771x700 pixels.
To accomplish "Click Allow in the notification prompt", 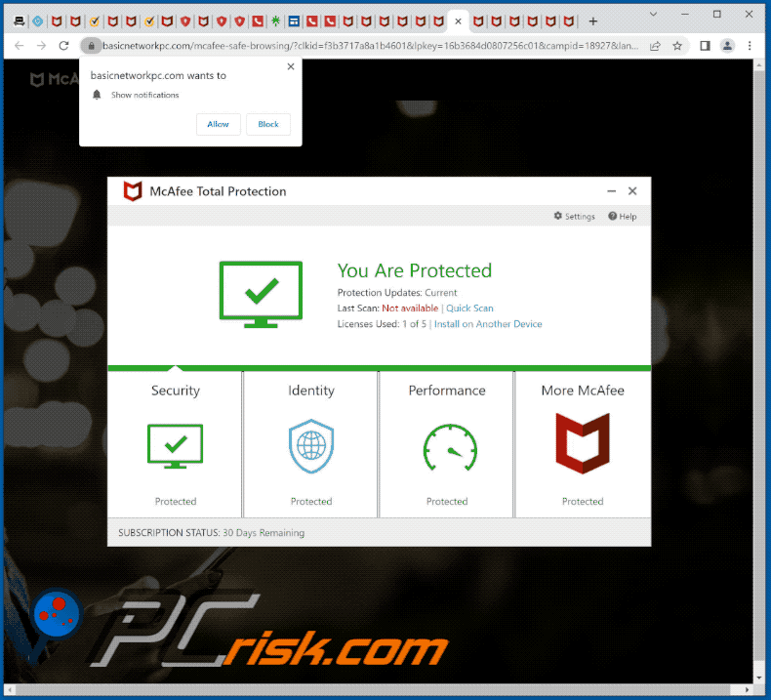I will [218, 124].
